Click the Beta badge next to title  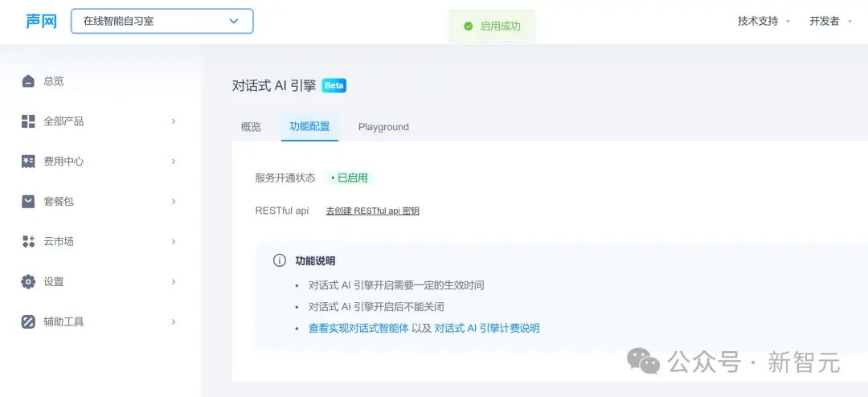[x=334, y=86]
